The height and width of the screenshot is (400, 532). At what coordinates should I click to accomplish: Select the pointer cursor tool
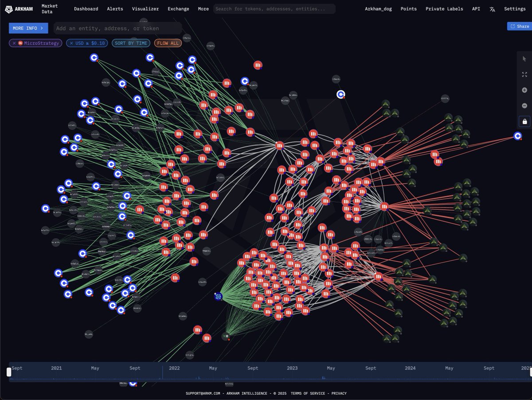coord(524,59)
